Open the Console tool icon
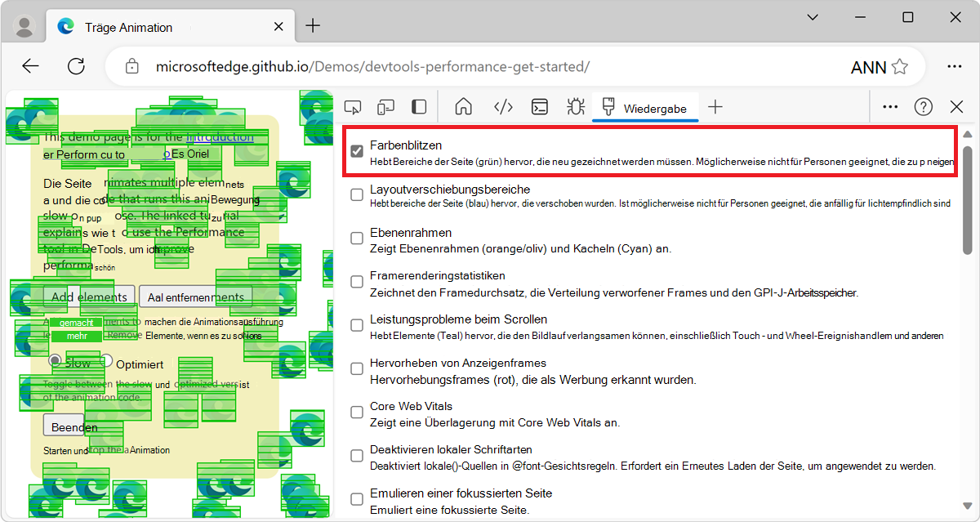Viewport: 980px width, 522px height. (540, 107)
